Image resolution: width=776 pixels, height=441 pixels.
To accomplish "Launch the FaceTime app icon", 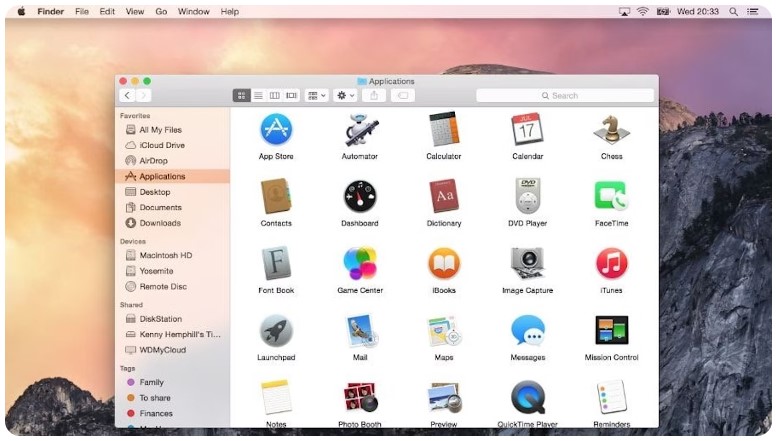I will pos(611,196).
